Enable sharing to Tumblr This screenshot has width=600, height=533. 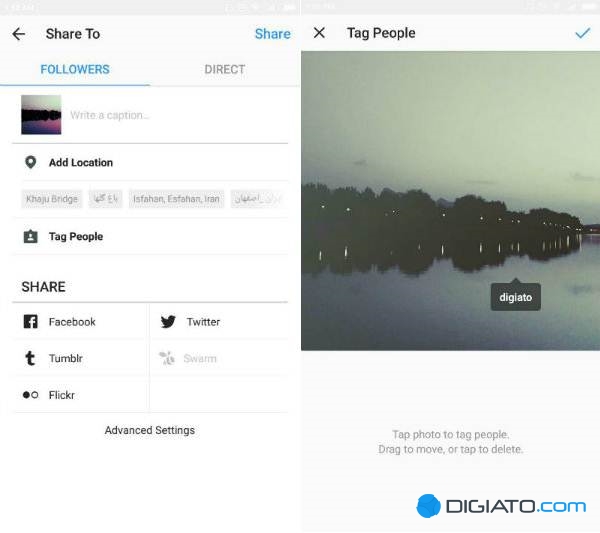(80, 358)
